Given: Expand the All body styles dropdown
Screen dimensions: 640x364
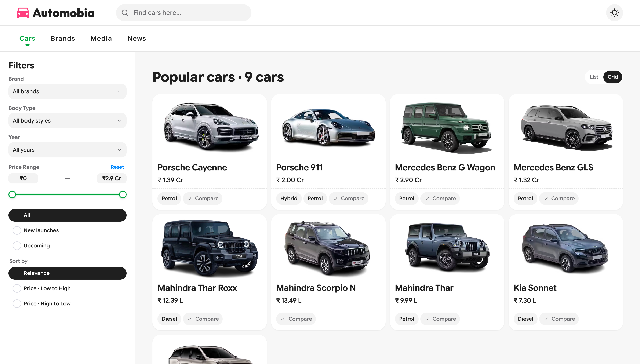Looking at the screenshot, I should click(67, 120).
